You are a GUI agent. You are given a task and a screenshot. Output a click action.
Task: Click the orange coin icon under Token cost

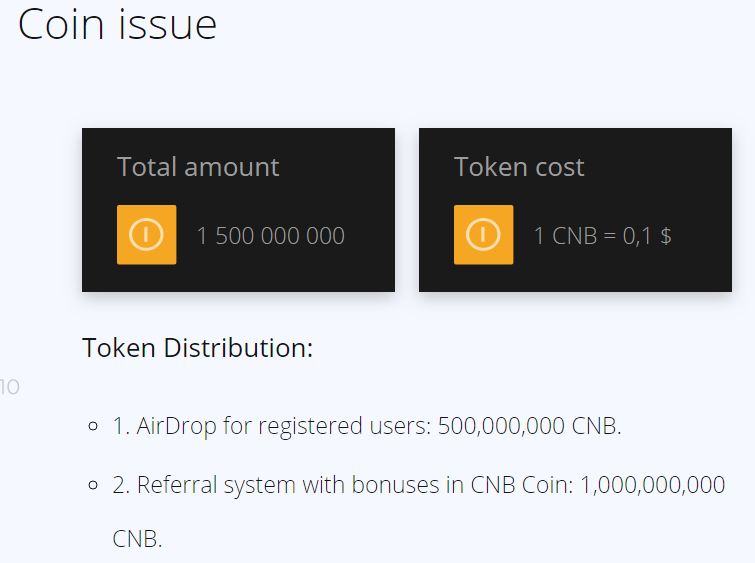click(483, 235)
